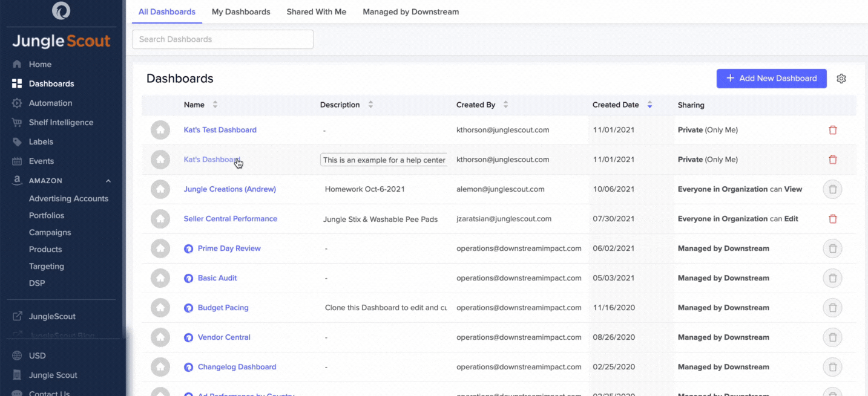
Task: Switch to Managed by Downstream tab
Action: point(410,11)
